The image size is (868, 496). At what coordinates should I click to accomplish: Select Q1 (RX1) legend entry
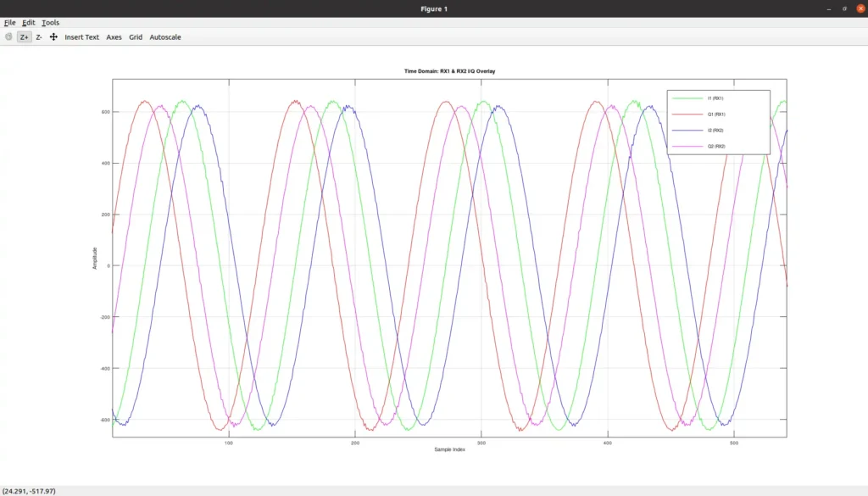716,114
